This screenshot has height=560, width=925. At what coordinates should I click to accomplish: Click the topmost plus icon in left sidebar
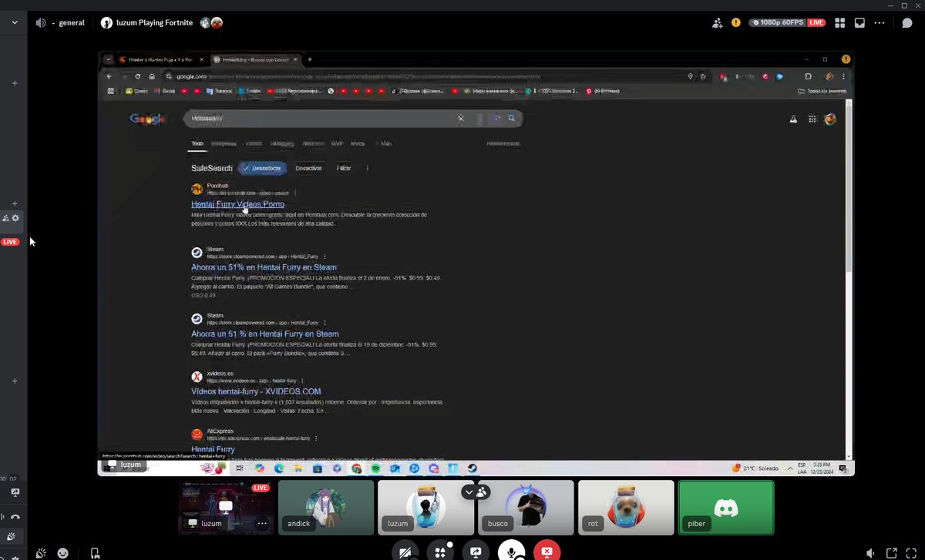pos(15,83)
